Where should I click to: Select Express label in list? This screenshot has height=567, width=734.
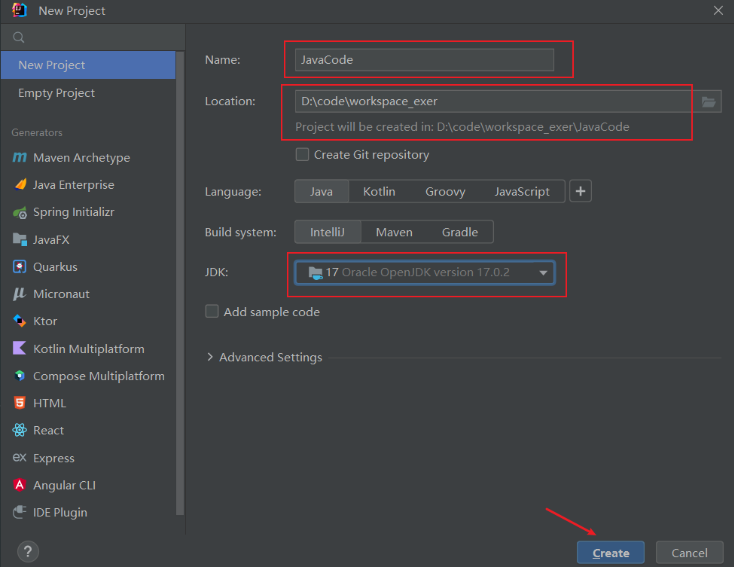[54, 458]
